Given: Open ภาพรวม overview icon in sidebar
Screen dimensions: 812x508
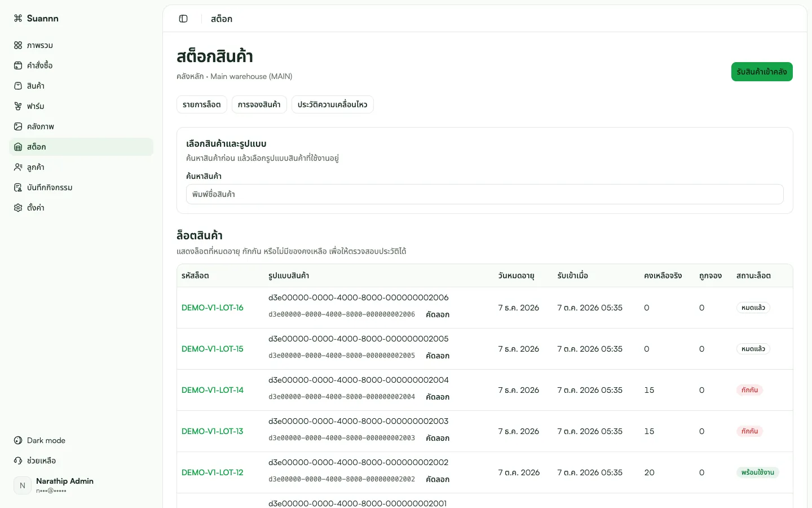Looking at the screenshot, I should coord(18,45).
